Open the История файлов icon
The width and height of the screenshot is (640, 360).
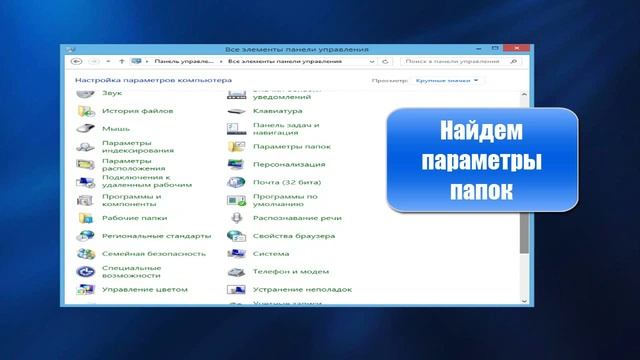(86, 111)
